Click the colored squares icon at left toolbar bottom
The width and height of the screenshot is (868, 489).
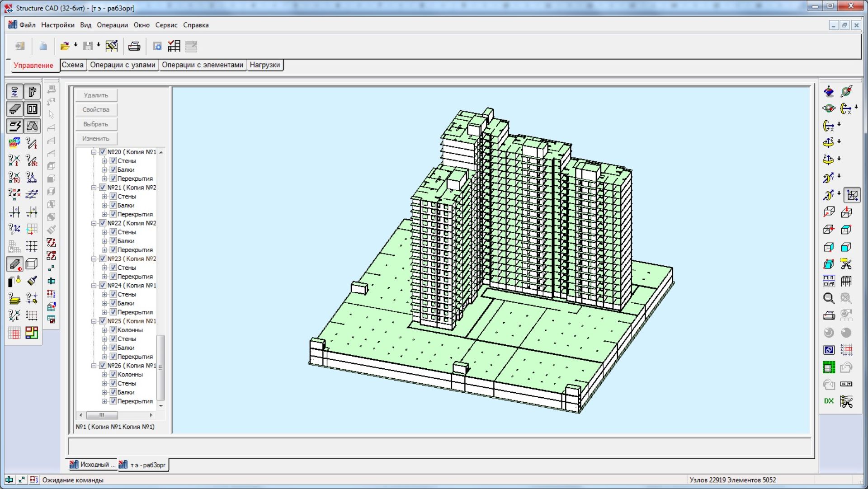coord(32,333)
